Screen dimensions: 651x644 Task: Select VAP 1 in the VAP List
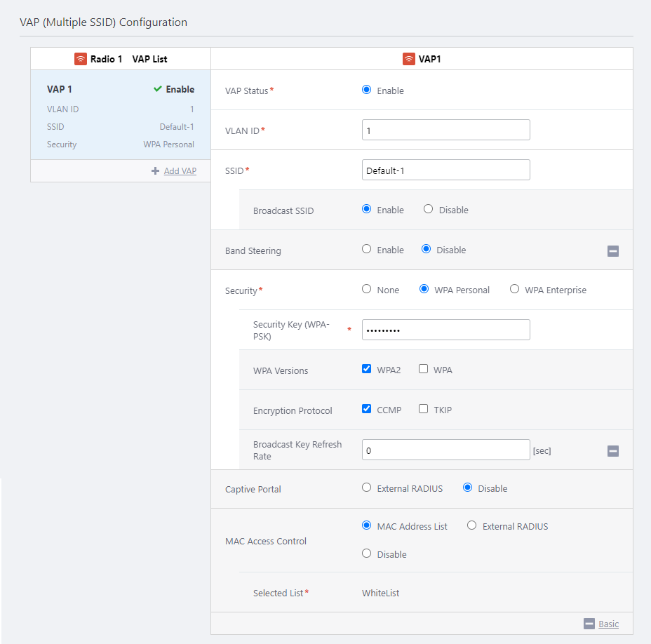pyautogui.click(x=60, y=89)
